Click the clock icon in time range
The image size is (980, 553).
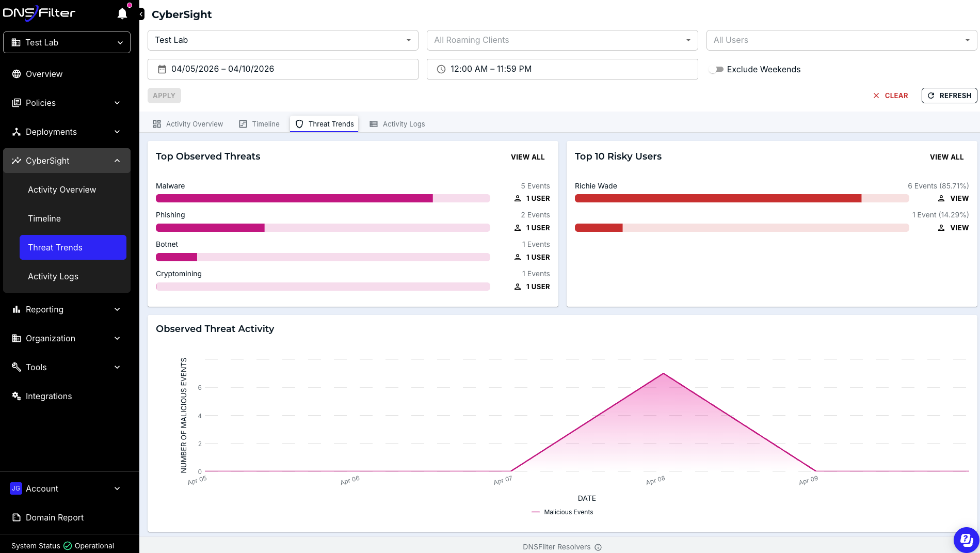(441, 69)
